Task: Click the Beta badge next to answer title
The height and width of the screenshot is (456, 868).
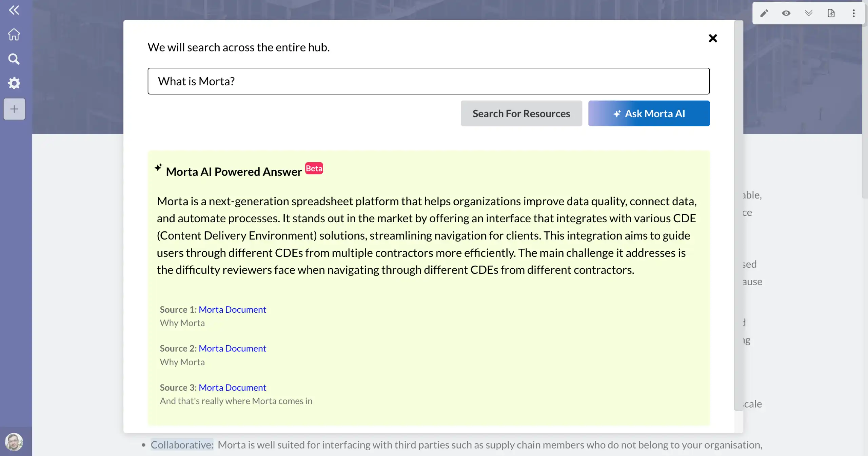Action: (x=314, y=168)
